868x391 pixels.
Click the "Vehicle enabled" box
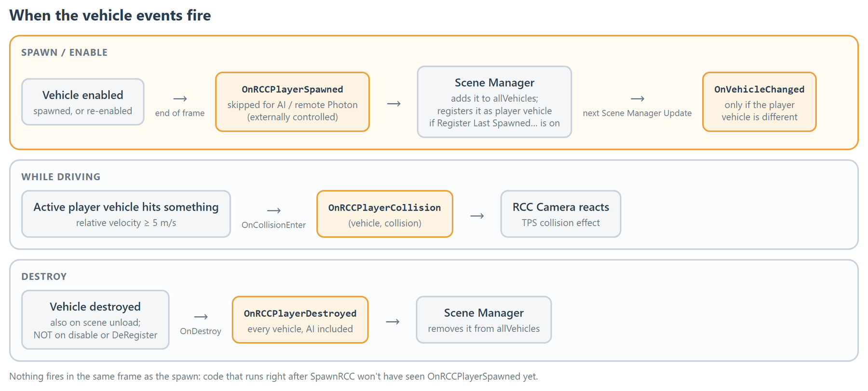pos(83,102)
